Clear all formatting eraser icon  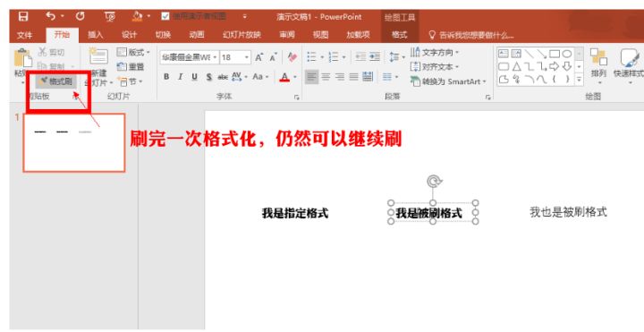292,56
